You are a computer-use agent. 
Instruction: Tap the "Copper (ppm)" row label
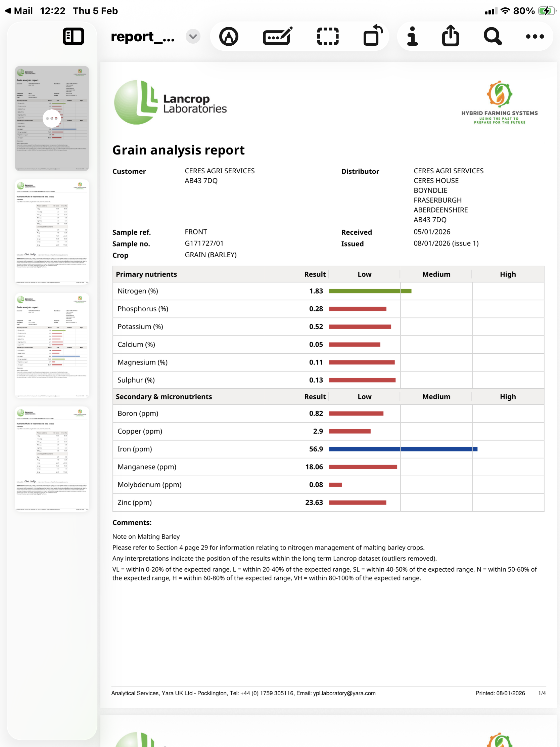(140, 432)
